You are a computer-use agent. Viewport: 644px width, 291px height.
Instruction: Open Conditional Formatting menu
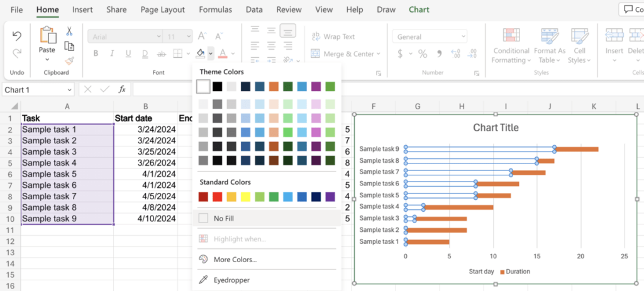point(511,45)
